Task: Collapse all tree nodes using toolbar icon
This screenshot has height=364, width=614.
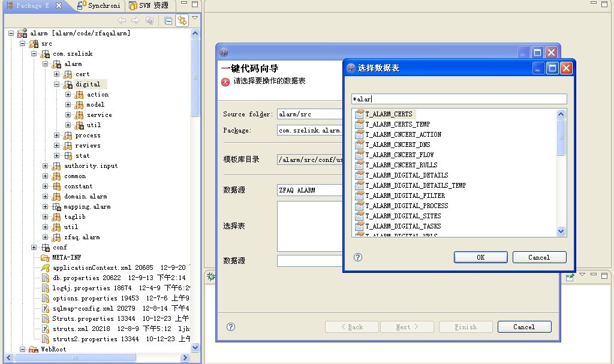Action: pos(168,21)
